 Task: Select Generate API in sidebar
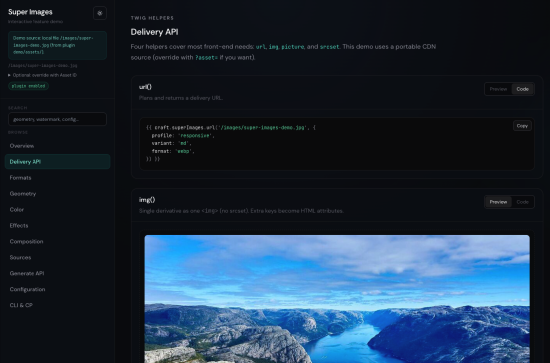[x=58, y=274]
